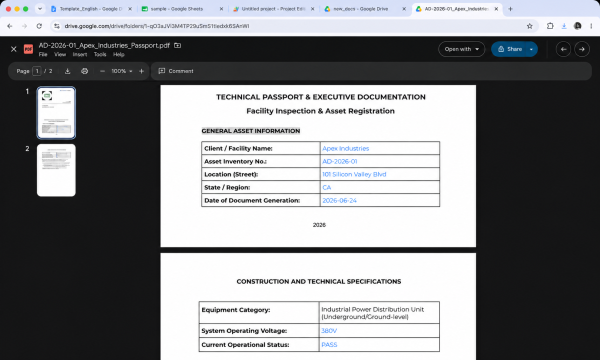Click 'Equipment Category:' label cell

click(259, 313)
